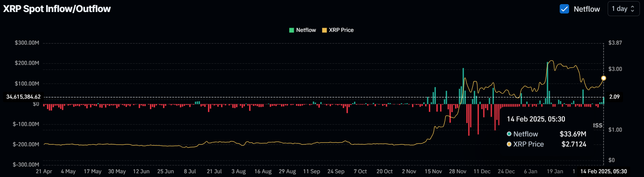Click the 34,615,384.62 crosshair value label
Image resolution: width=644 pixels, height=177 pixels.
(x=23, y=97)
